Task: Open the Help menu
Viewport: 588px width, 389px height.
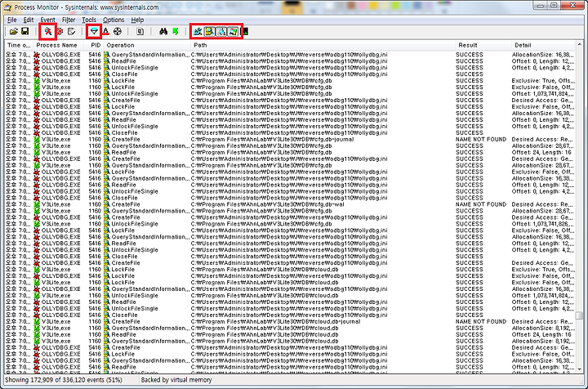Action: [137, 20]
